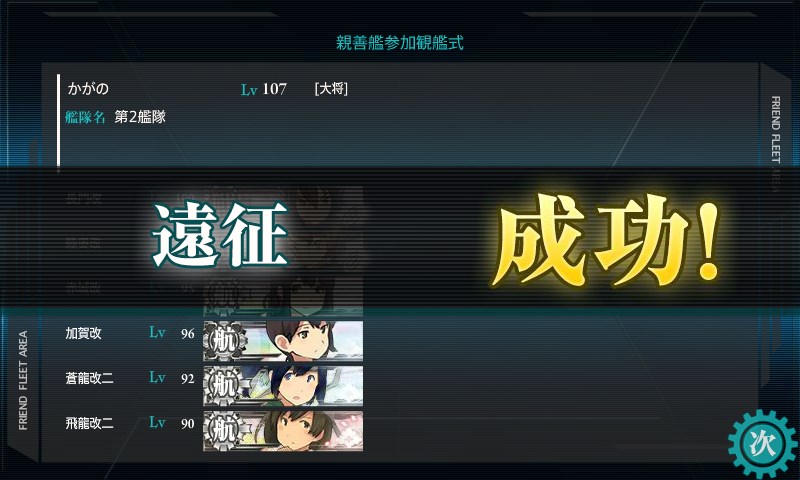Click the 第2艦隊 fleet name

pyautogui.click(x=140, y=117)
